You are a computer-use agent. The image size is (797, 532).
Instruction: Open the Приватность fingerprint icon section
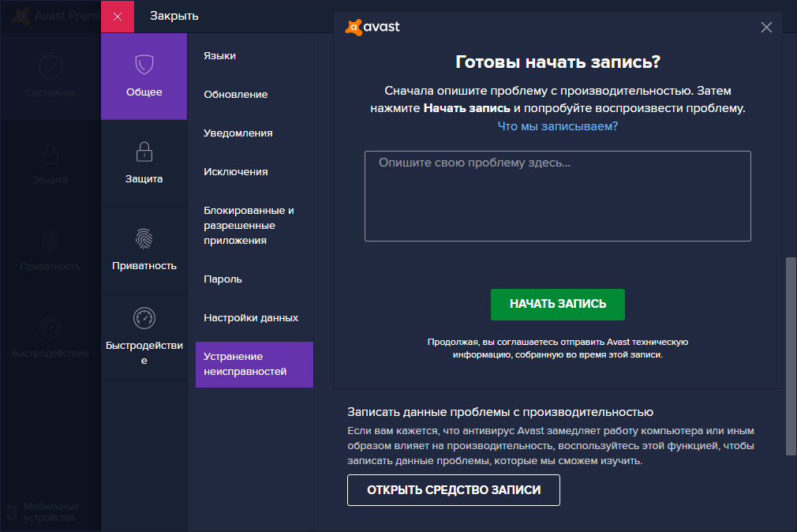pos(144,250)
